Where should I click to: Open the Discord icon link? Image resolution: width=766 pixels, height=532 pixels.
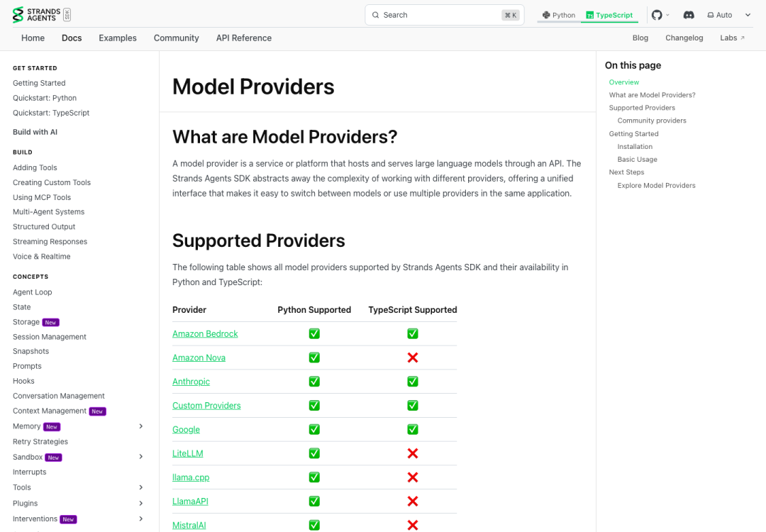coord(688,15)
